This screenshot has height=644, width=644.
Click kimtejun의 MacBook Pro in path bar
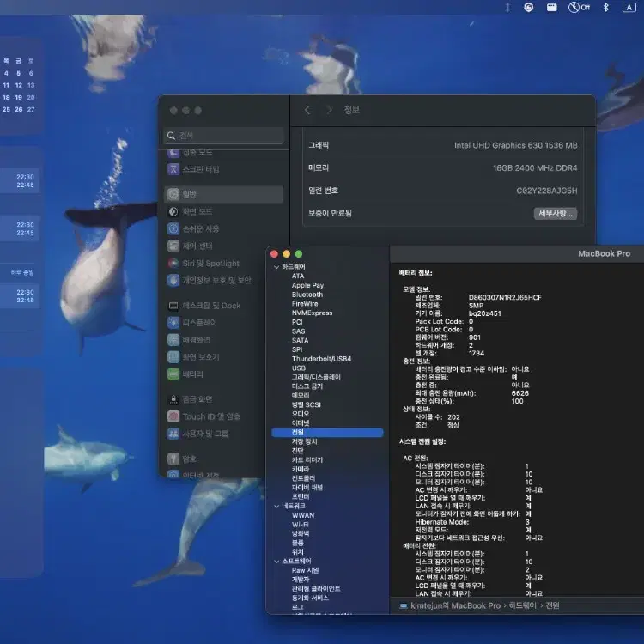coord(455,606)
